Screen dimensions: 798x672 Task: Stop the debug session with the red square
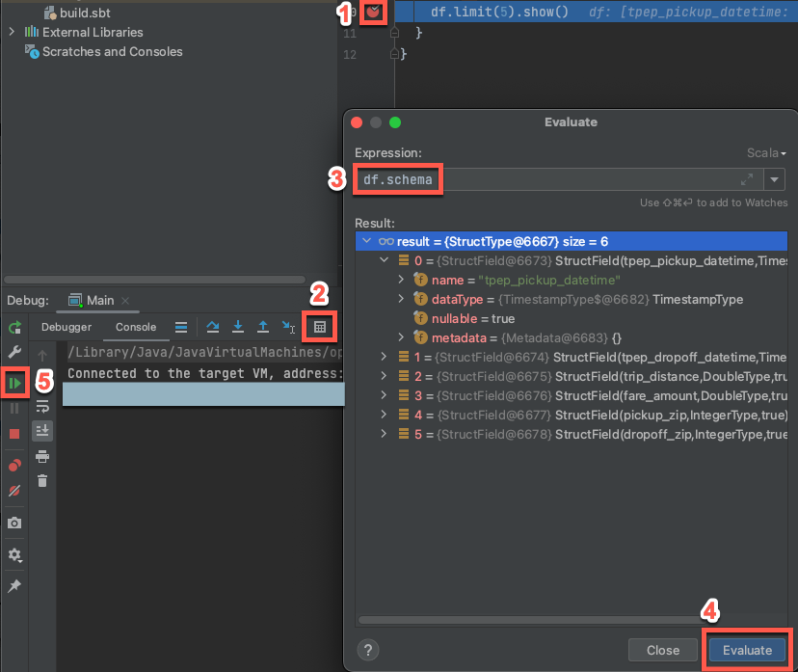pos(14,432)
